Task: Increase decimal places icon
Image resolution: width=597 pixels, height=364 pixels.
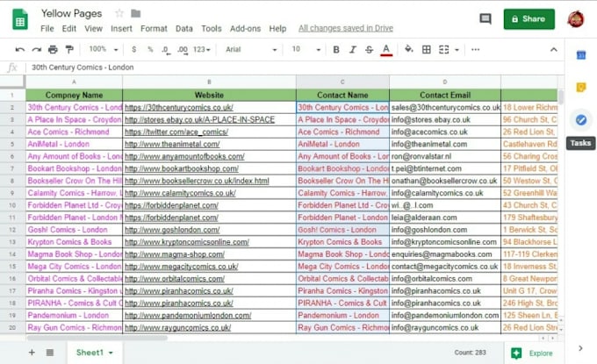Action: (x=183, y=50)
